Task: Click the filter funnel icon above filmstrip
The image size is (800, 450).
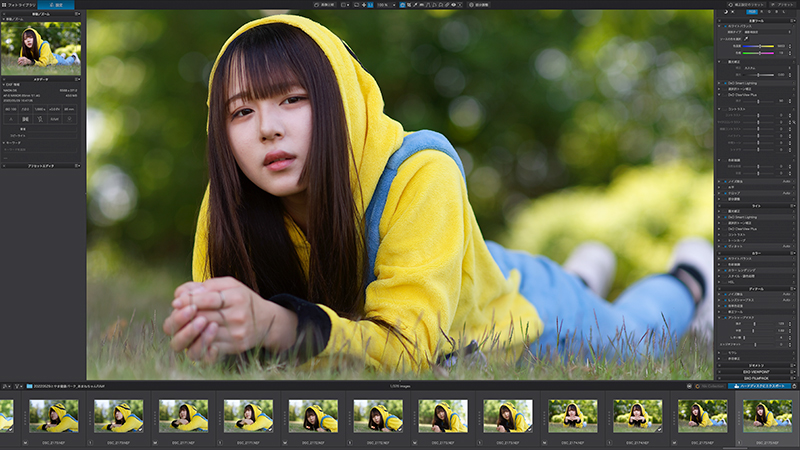Action: click(17, 386)
